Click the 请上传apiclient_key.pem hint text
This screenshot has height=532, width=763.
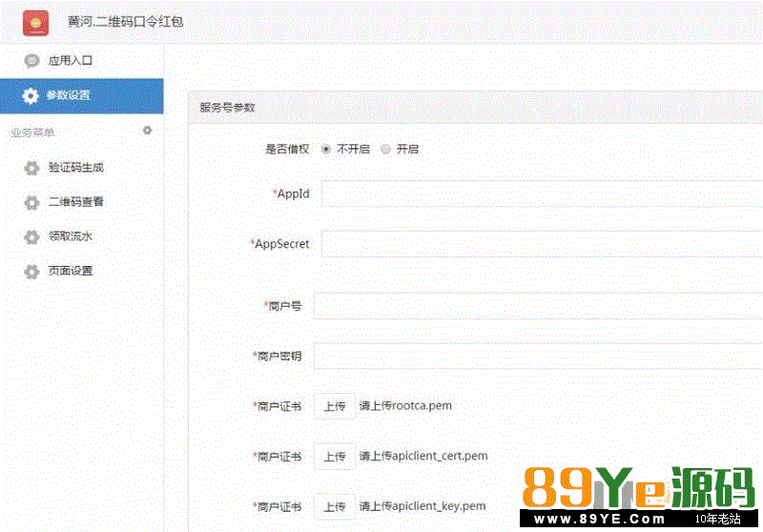[x=423, y=506]
